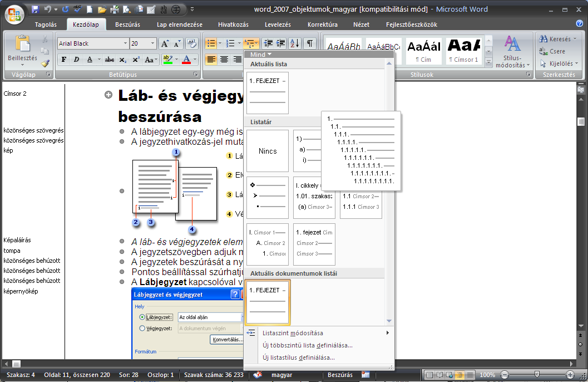Image resolution: width=588 pixels, height=382 pixels.
Task: Click the decrease indent icon
Action: tap(268, 43)
